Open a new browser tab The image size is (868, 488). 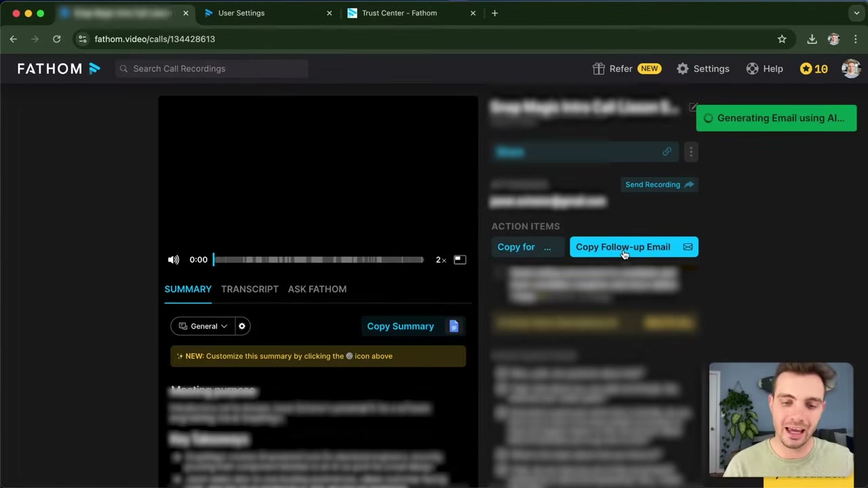pos(494,13)
